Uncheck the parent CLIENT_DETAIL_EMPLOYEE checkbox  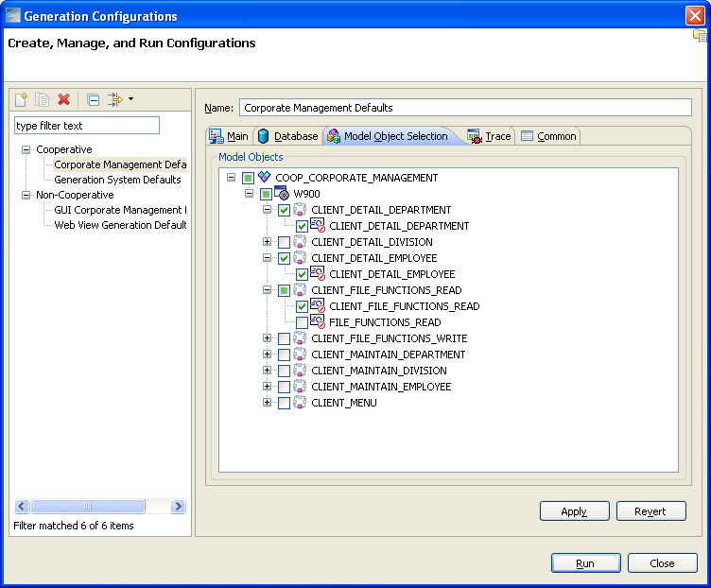pos(285,258)
